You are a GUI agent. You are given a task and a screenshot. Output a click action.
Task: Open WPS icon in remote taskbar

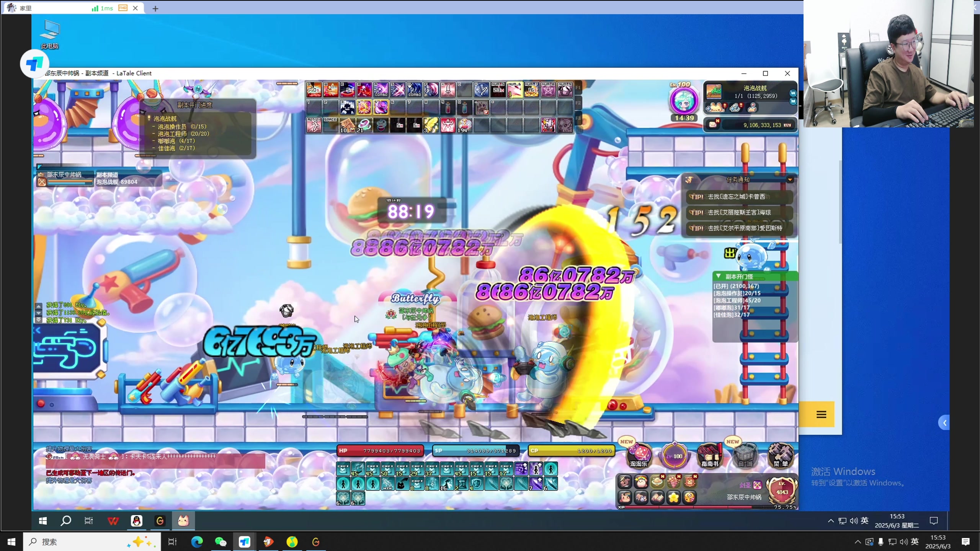click(x=113, y=521)
